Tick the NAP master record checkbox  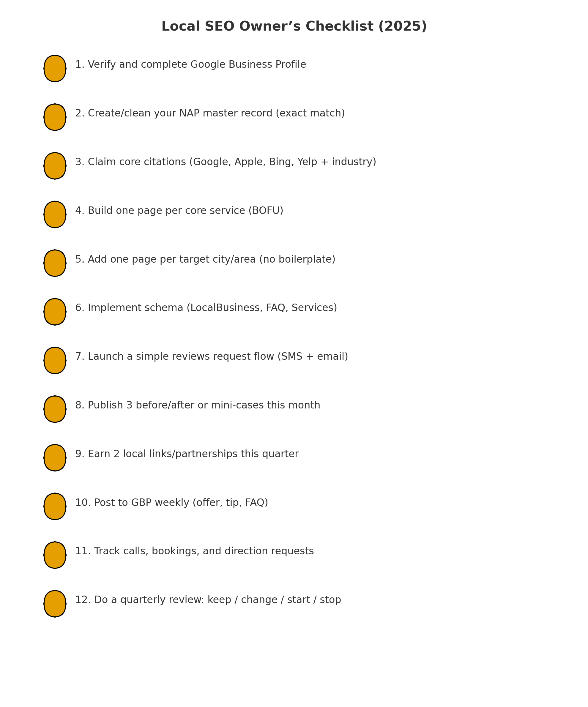(x=55, y=117)
